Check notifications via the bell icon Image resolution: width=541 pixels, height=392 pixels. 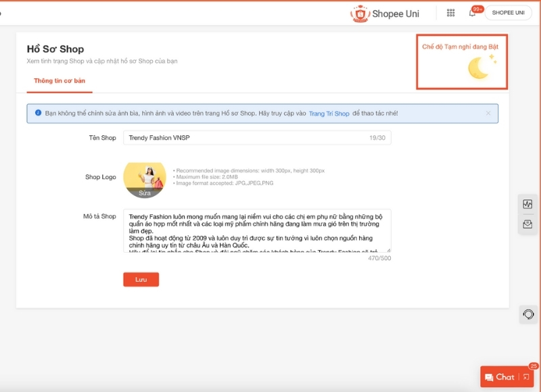click(471, 12)
